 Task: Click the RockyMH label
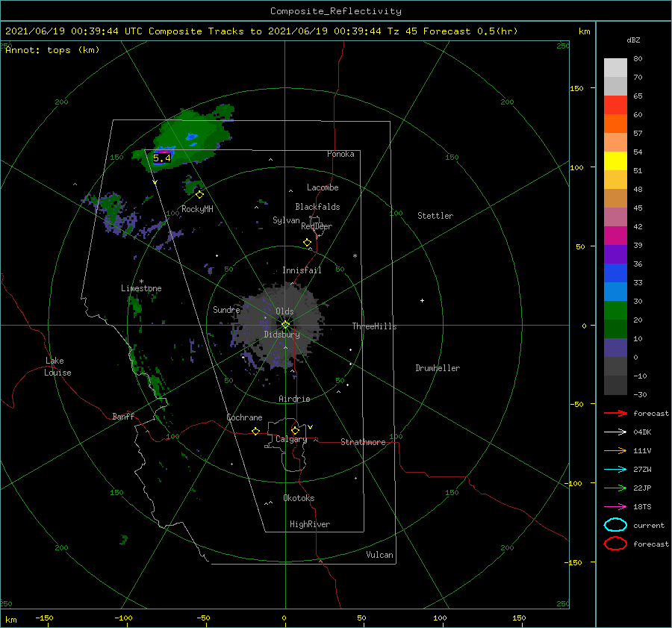click(x=197, y=209)
